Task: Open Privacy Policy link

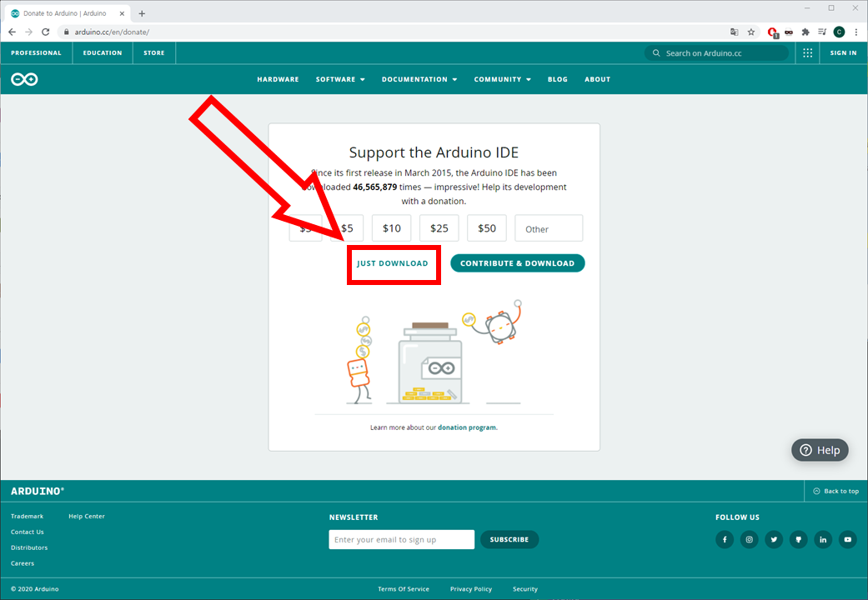Action: 471,589
